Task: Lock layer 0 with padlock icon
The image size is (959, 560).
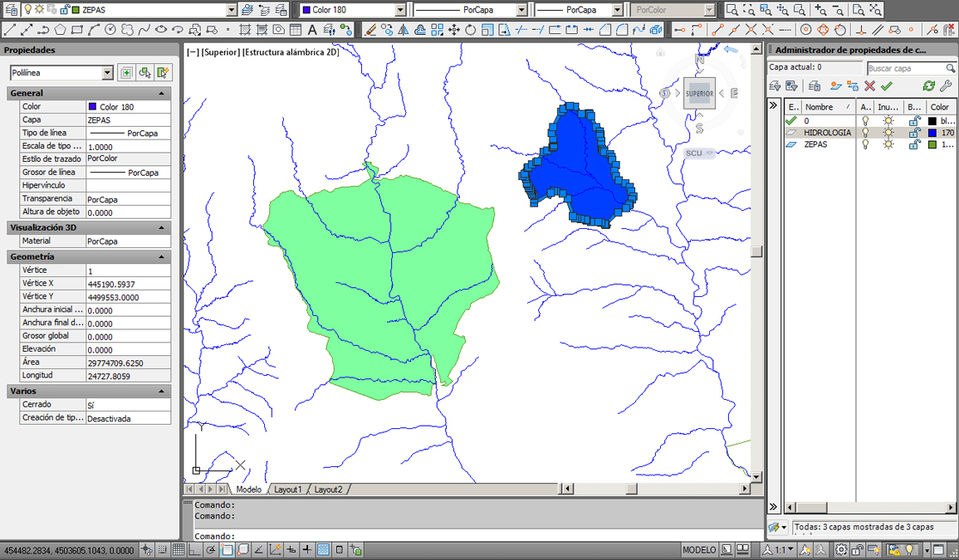Action: [914, 121]
